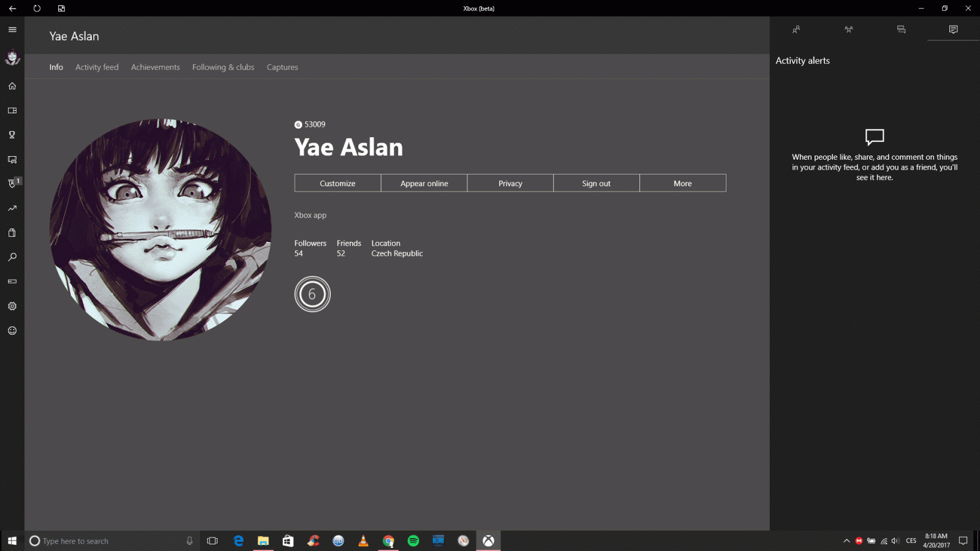This screenshot has height=551, width=980.
Task: Open the Friends list icon top right
Action: pyautogui.click(x=796, y=29)
